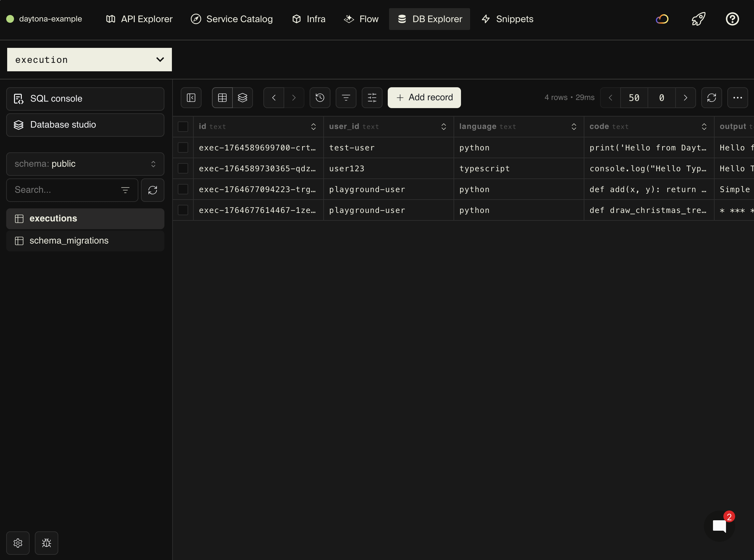Open the query history panel
Screen dimensions: 754x560
coord(320,98)
